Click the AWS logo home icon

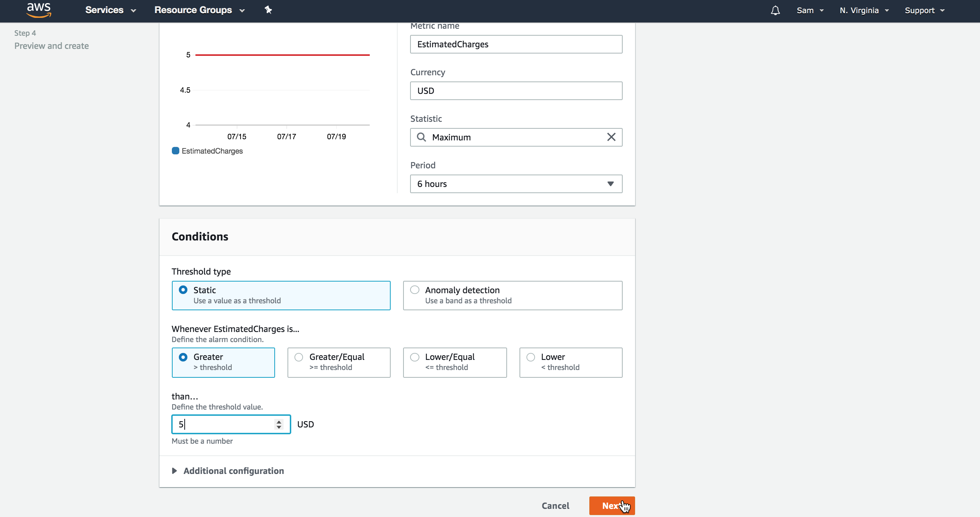click(39, 10)
